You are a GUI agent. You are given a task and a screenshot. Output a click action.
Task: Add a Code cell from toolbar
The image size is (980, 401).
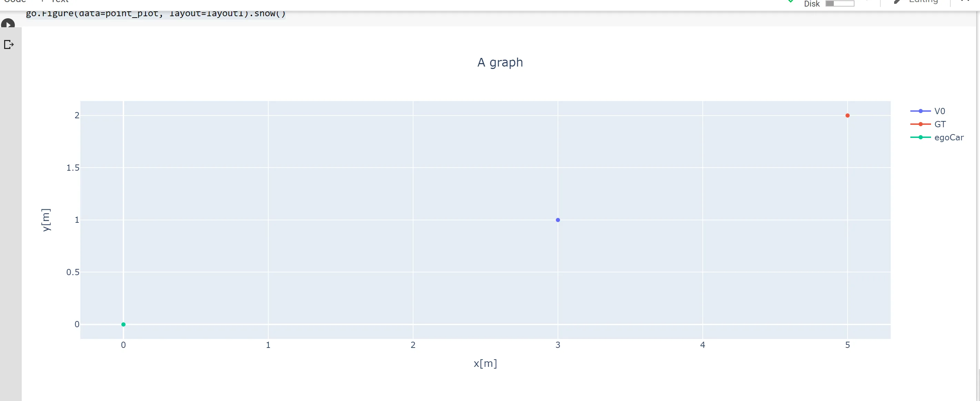pos(15,1)
